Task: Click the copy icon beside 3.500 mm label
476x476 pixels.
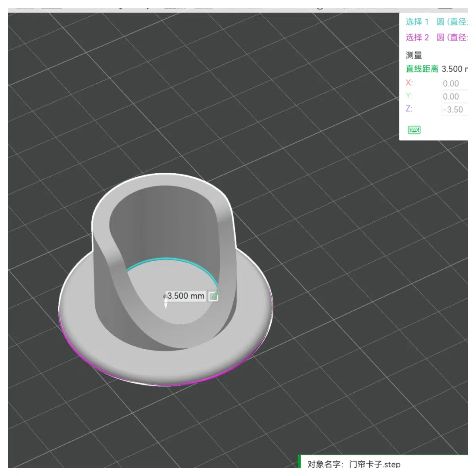Action: point(213,296)
